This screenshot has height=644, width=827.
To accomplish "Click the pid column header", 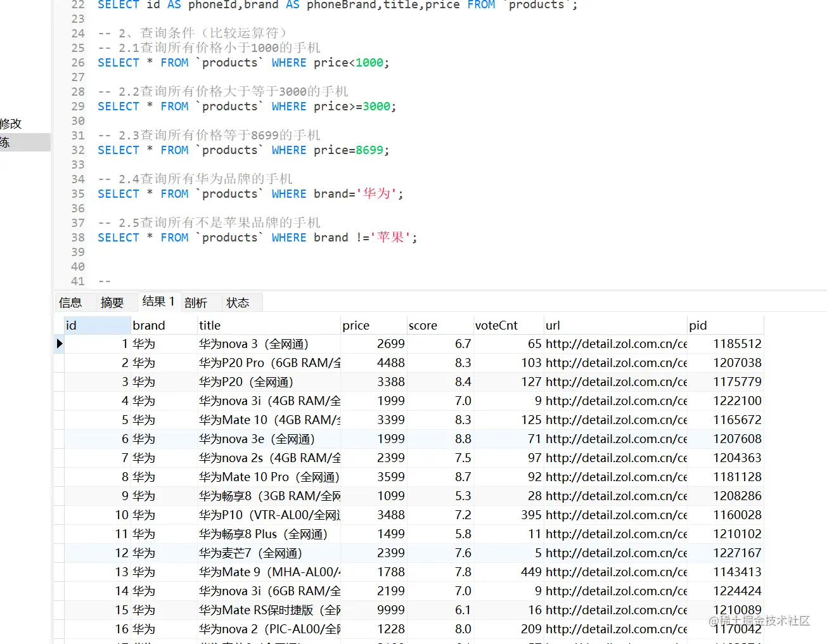I will point(726,325).
